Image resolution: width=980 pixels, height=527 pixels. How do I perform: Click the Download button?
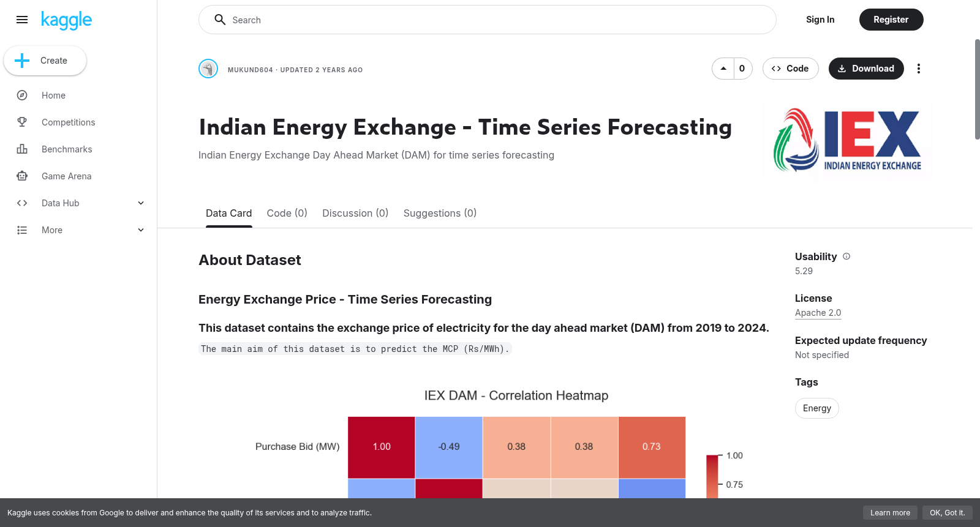click(866, 69)
